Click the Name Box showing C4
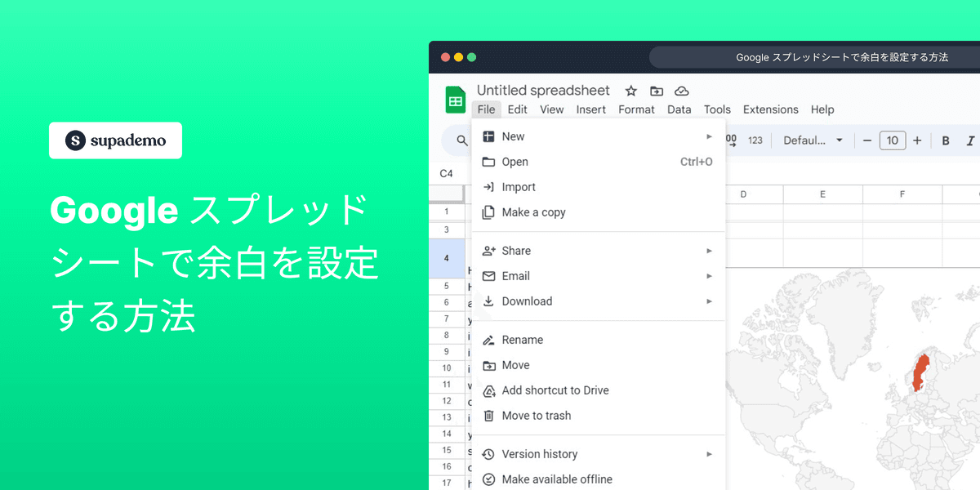This screenshot has width=980, height=490. pyautogui.click(x=447, y=173)
